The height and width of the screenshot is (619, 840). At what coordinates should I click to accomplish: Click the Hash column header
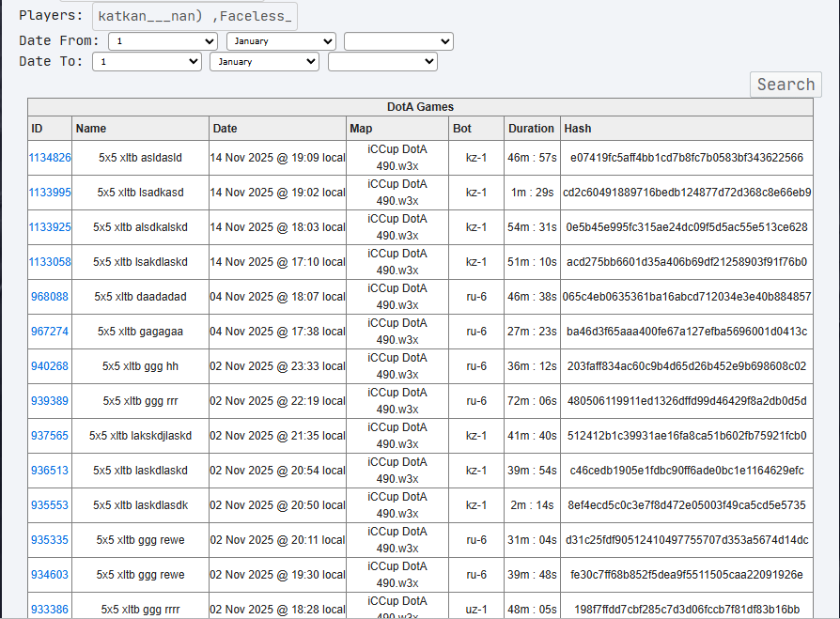coord(687,129)
